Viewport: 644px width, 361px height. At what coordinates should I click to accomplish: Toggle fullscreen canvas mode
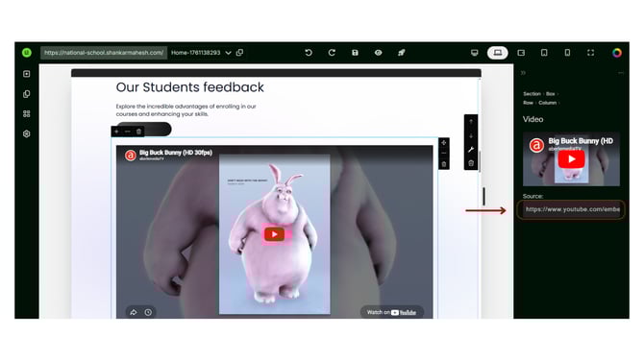pos(590,53)
